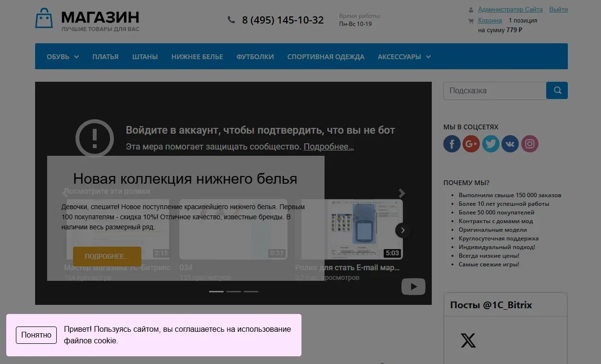Select the second slider pagination dash

click(234, 291)
